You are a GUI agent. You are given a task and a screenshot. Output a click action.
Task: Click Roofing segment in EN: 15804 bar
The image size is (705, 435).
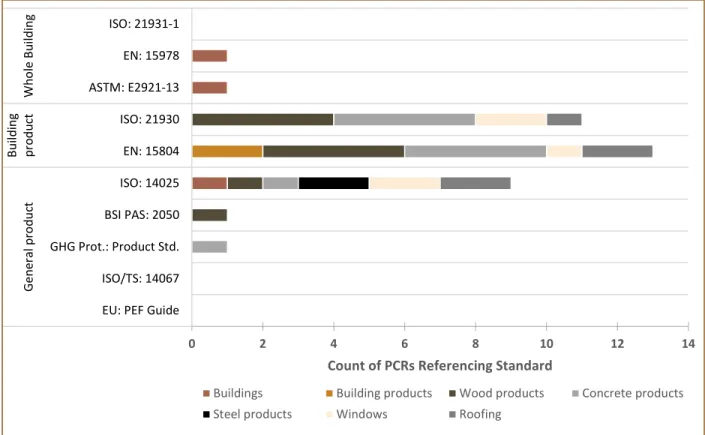tap(618, 151)
